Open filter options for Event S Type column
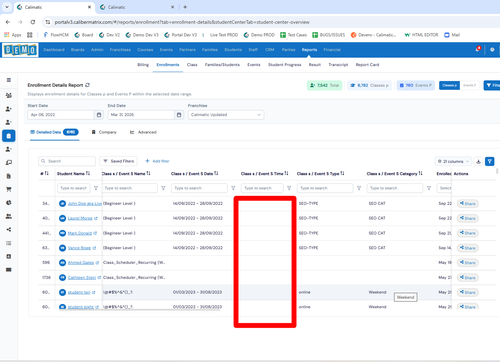 click(x=359, y=188)
